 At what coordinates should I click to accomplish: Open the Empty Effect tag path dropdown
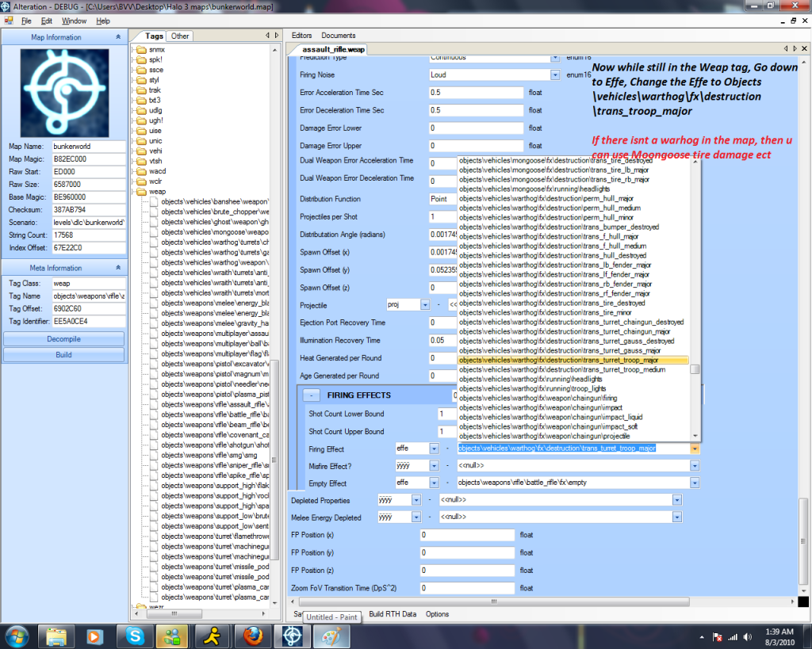pyautogui.click(x=695, y=483)
